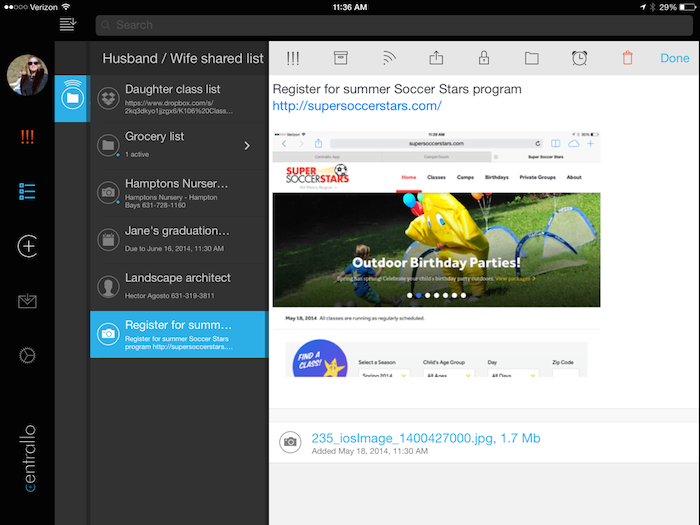Show urgent items via red exclamation sidebar icon
The height and width of the screenshot is (525, 700).
pos(27,138)
